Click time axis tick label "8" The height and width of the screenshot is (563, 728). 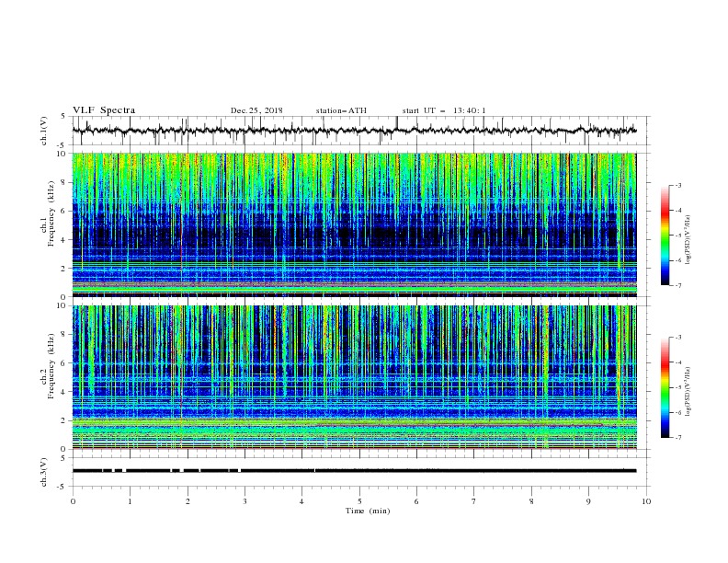(x=531, y=501)
